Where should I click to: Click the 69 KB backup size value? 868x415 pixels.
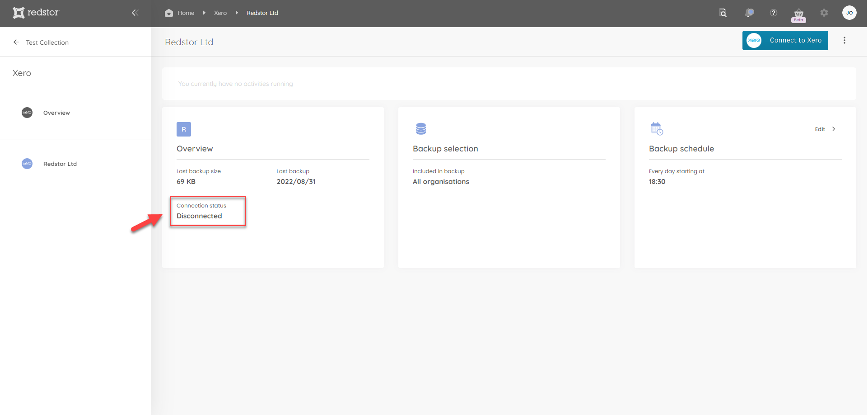pyautogui.click(x=186, y=182)
